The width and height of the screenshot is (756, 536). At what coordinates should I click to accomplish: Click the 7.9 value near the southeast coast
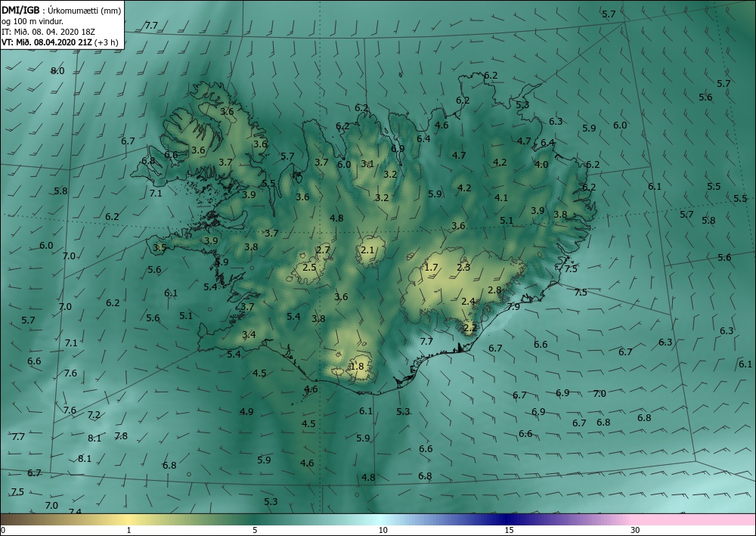click(513, 307)
